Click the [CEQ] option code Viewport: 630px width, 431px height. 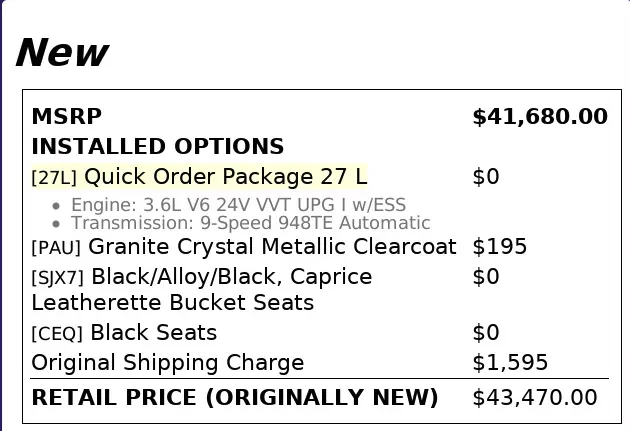pyautogui.click(x=57, y=334)
